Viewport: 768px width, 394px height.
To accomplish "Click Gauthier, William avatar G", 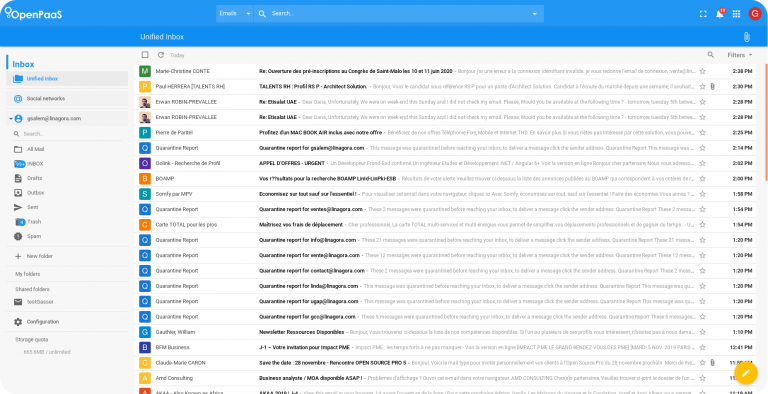I will coord(144,332).
